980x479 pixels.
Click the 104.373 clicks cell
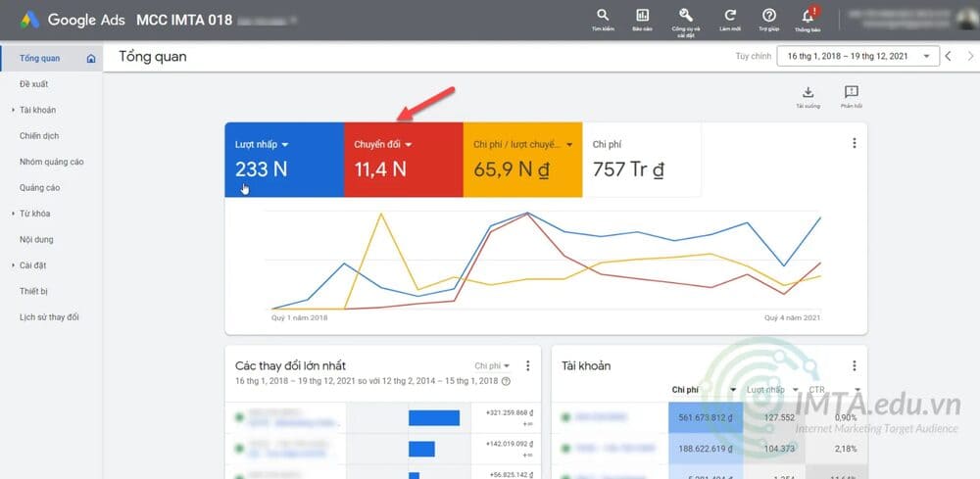coord(779,449)
